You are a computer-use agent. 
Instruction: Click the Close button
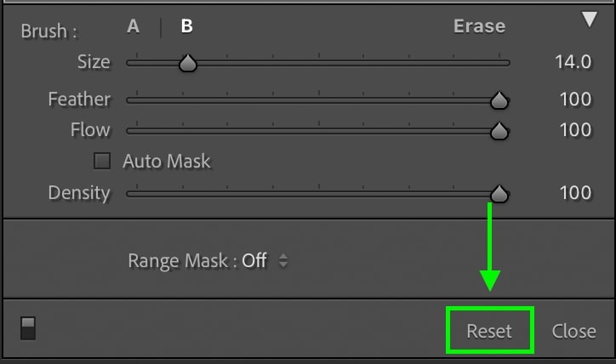click(574, 332)
